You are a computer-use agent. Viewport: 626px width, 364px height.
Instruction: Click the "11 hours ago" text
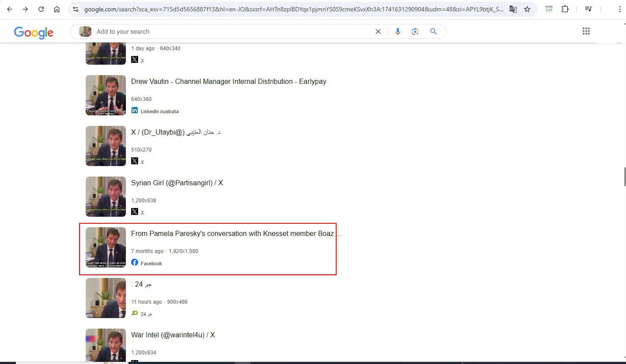pos(146,302)
